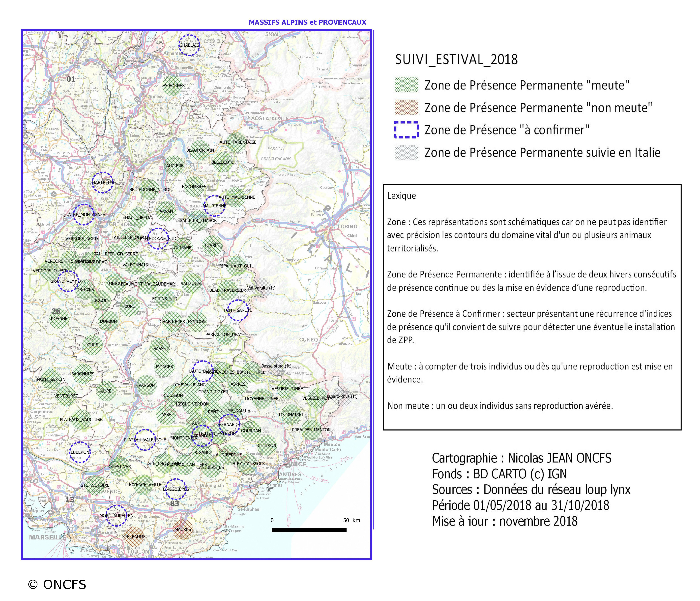700x601 pixels.
Task: Click the STE_BAUME brown zone label
Action: [134, 536]
